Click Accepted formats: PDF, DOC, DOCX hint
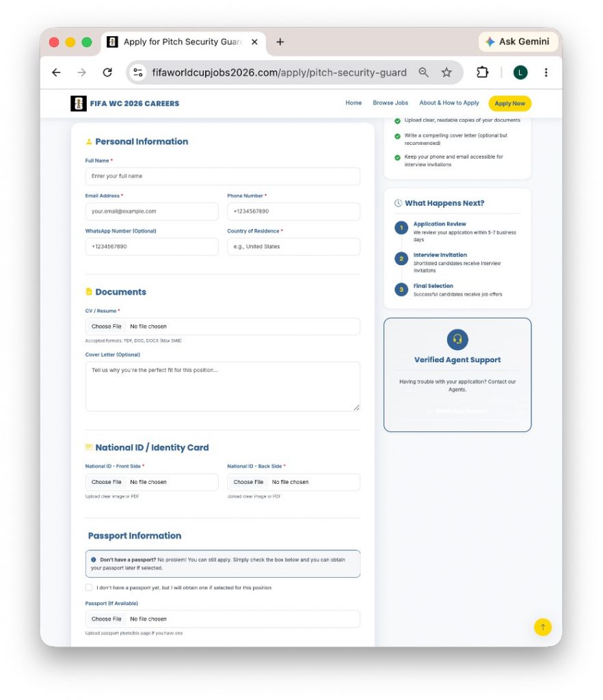This screenshot has width=603, height=700. pos(133,340)
